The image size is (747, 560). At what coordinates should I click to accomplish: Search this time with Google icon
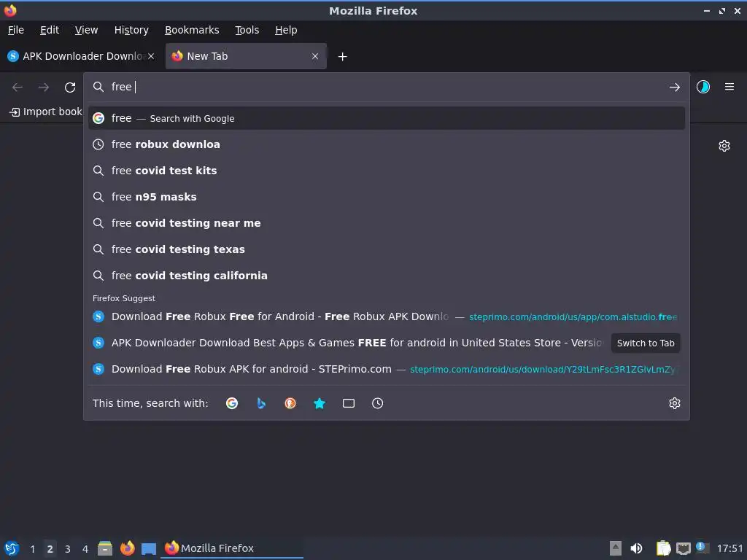pos(232,403)
